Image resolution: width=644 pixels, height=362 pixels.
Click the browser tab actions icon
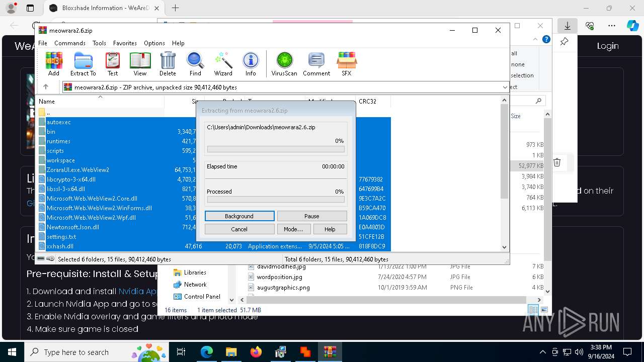[30, 8]
